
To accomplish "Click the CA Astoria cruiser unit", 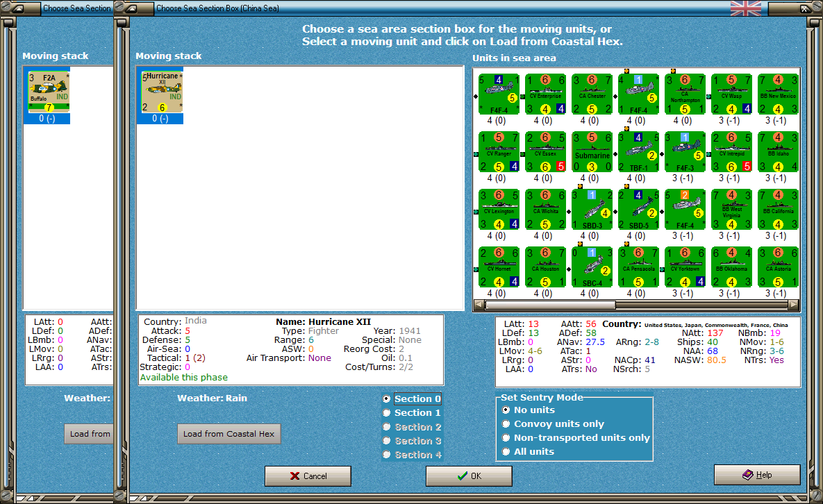I will 778,267.
